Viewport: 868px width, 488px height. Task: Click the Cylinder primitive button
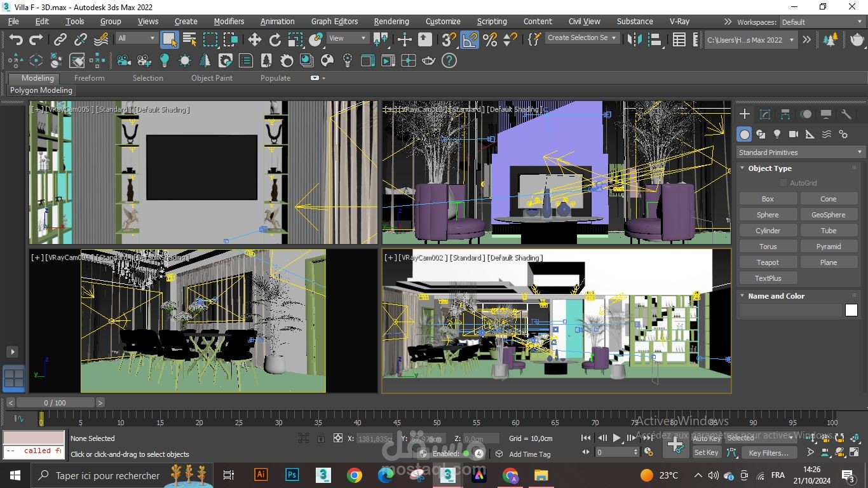tap(768, 231)
